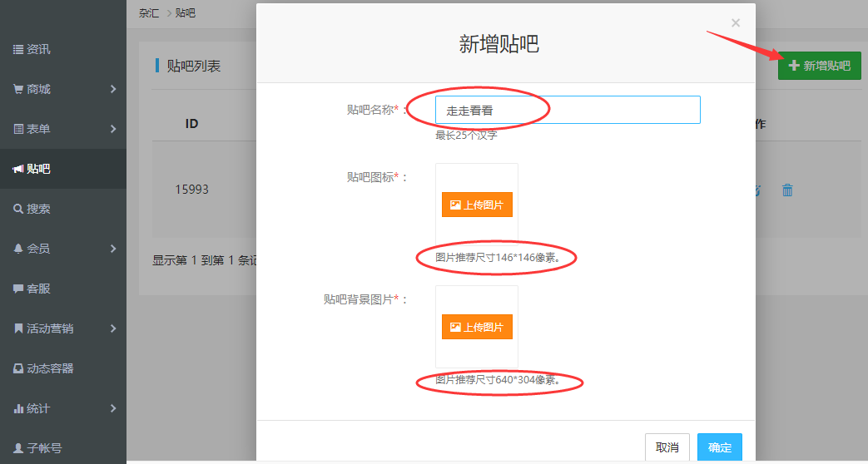Image resolution: width=868 pixels, height=464 pixels.
Task: Click the 会员 bell icon in sidebar
Action: pyautogui.click(x=18, y=249)
